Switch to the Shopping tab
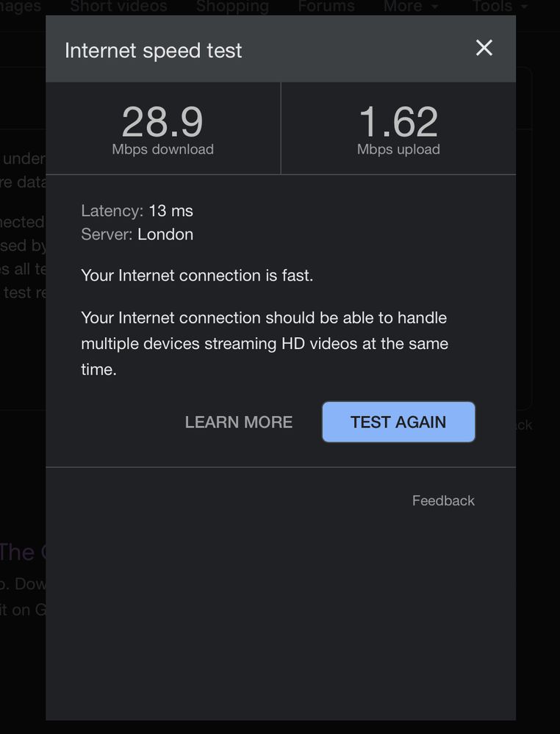This screenshot has height=734, width=560. [x=232, y=7]
